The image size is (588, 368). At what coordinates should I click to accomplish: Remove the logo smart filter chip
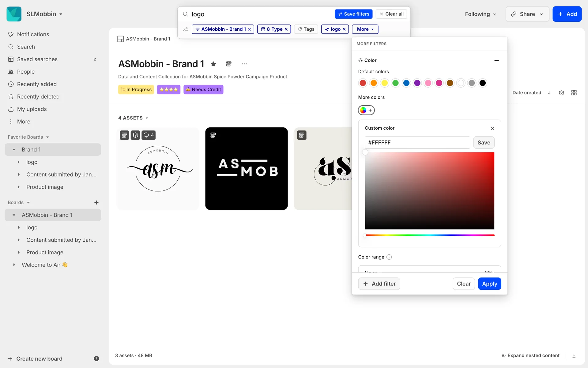(344, 29)
